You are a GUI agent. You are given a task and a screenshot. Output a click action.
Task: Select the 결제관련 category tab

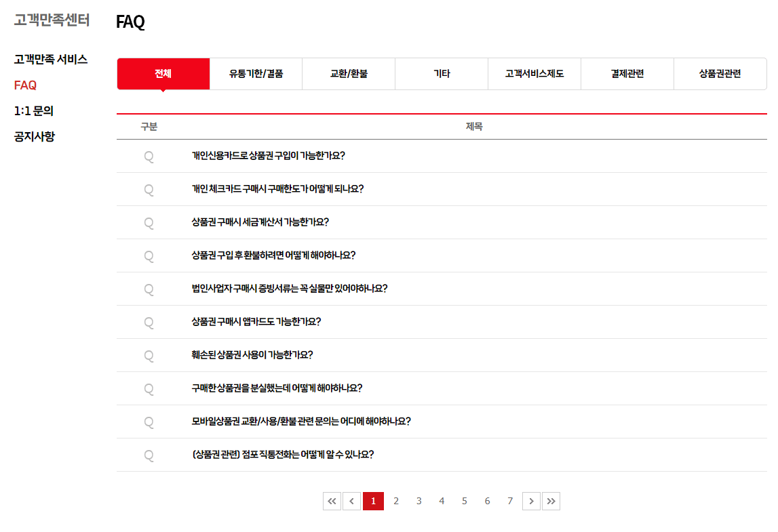click(x=627, y=73)
